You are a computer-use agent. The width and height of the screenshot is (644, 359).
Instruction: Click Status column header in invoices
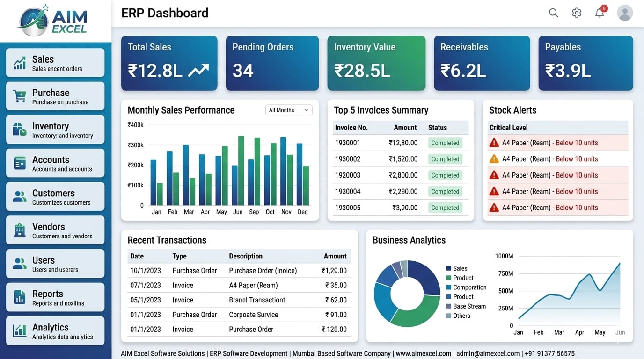[438, 128]
